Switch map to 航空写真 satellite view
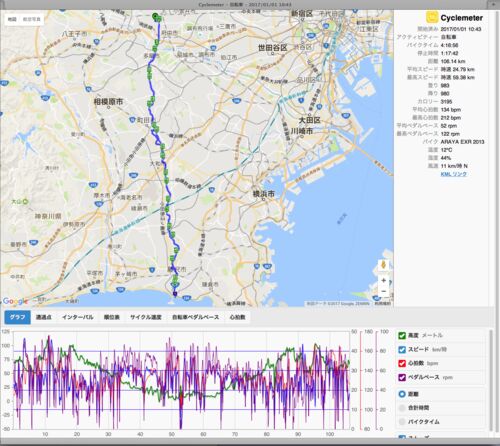500x446 pixels. point(32,19)
